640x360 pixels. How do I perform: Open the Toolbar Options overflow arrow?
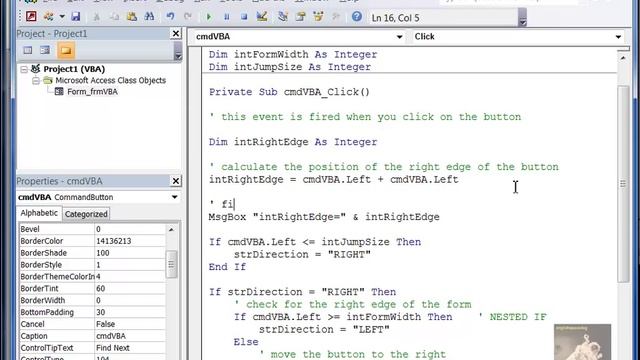pyautogui.click(x=522, y=18)
